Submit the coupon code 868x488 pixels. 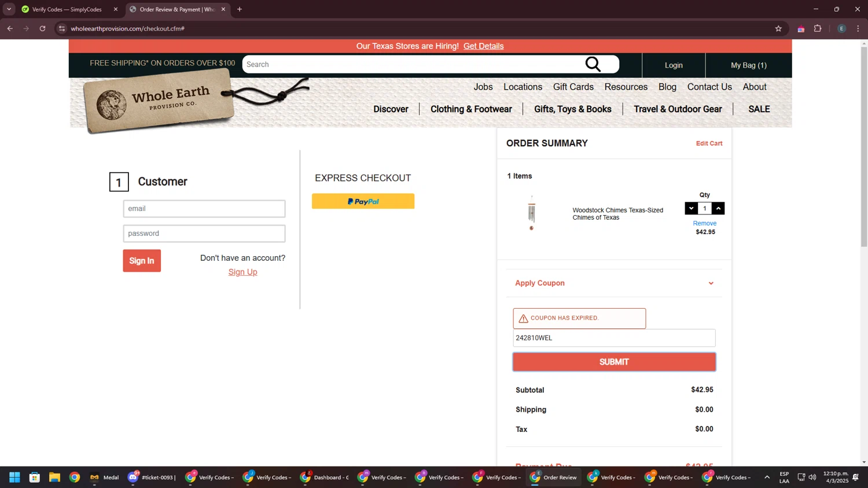click(x=614, y=362)
